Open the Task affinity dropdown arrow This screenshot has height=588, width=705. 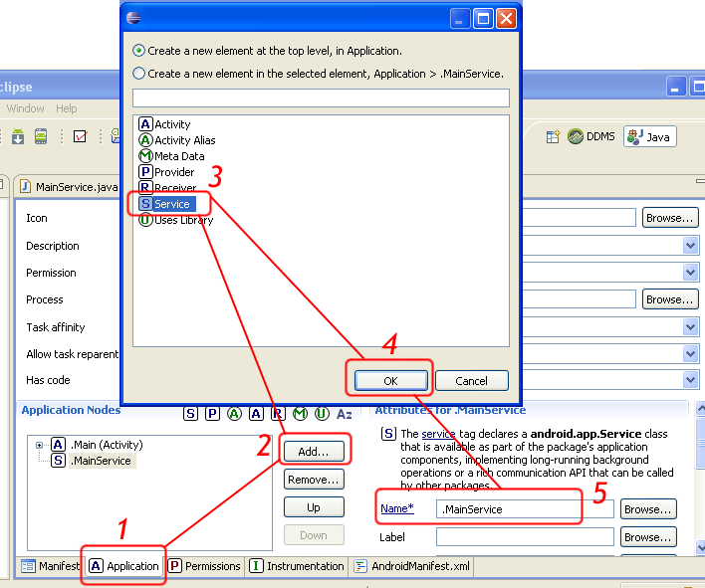(x=691, y=326)
